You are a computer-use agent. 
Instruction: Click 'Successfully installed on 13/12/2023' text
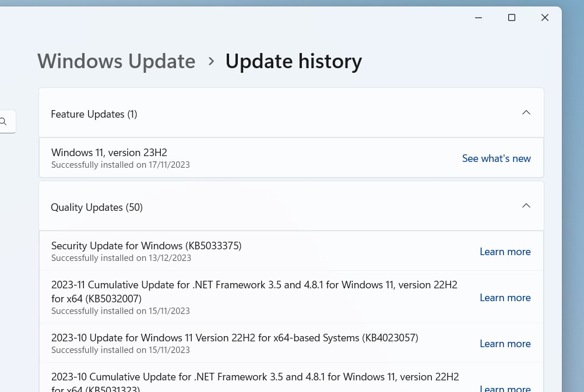tap(121, 258)
